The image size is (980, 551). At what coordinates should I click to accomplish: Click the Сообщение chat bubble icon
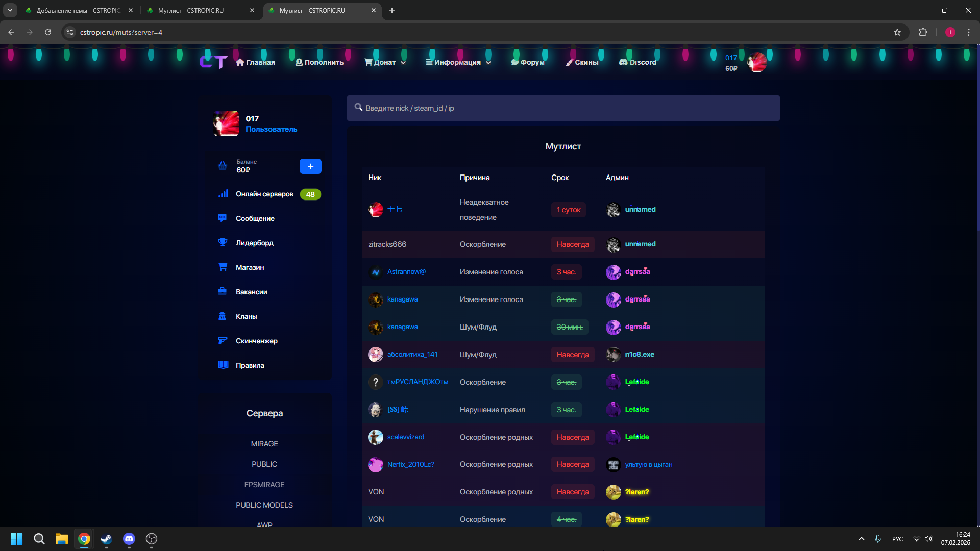(223, 218)
